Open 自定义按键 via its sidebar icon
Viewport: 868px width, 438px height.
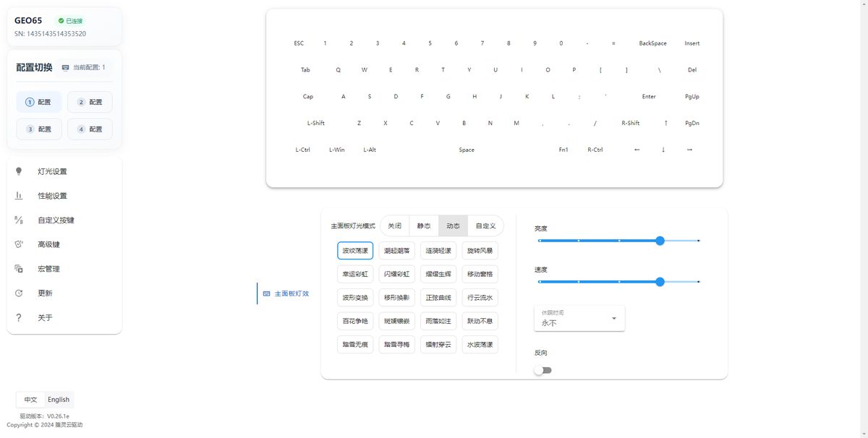(x=19, y=220)
